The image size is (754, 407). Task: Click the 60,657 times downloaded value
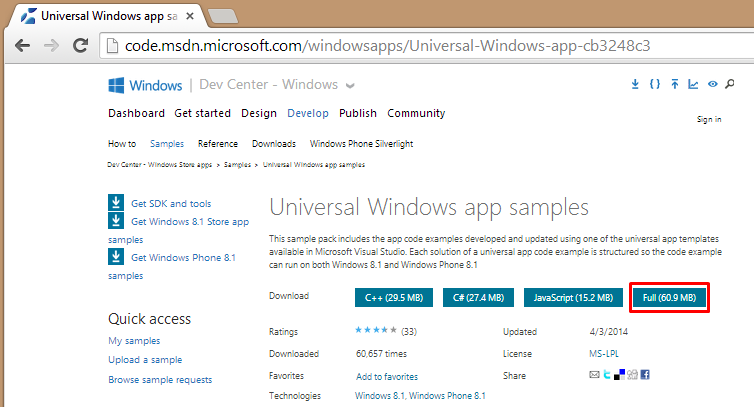(x=381, y=354)
